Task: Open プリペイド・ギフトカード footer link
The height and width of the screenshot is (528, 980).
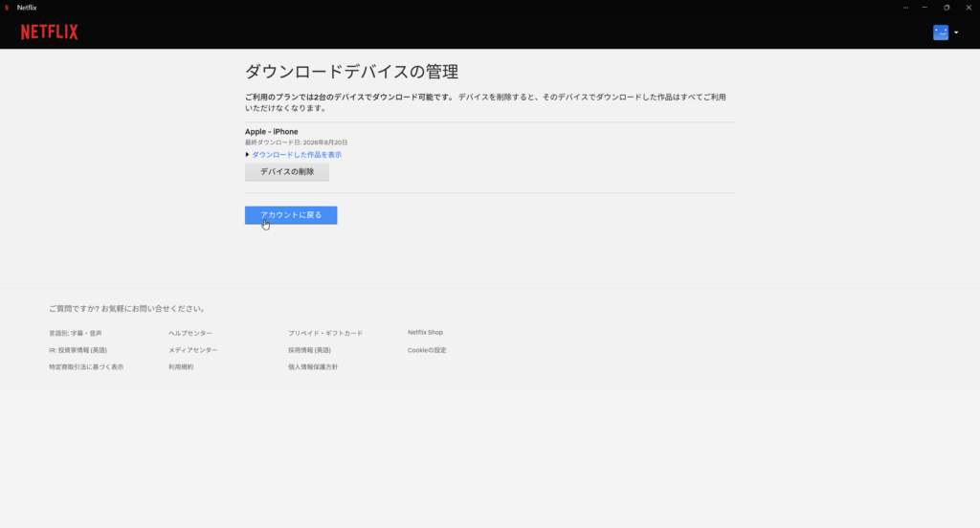Action: [x=325, y=333]
